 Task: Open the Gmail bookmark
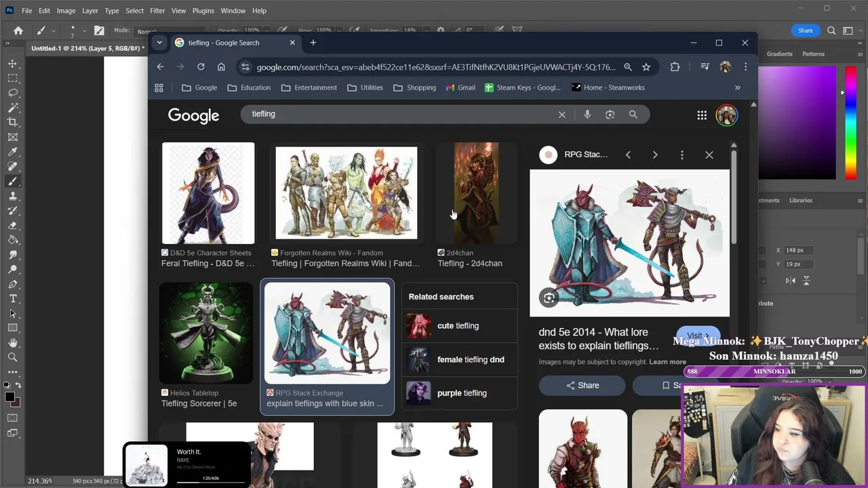pos(460,87)
